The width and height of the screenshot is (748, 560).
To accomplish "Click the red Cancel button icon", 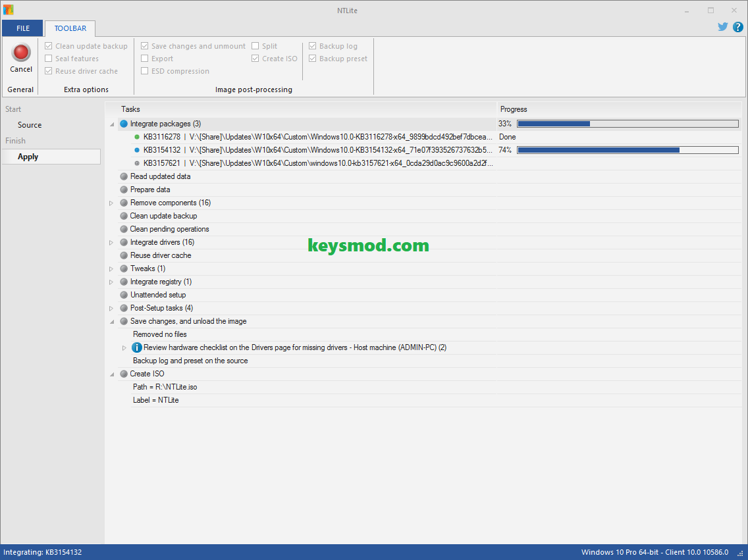I will [21, 53].
